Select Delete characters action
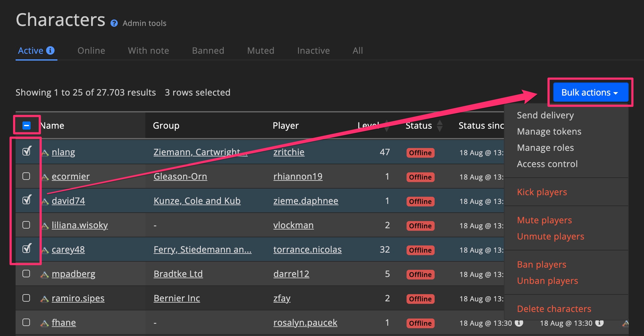644x336 pixels. coord(554,309)
